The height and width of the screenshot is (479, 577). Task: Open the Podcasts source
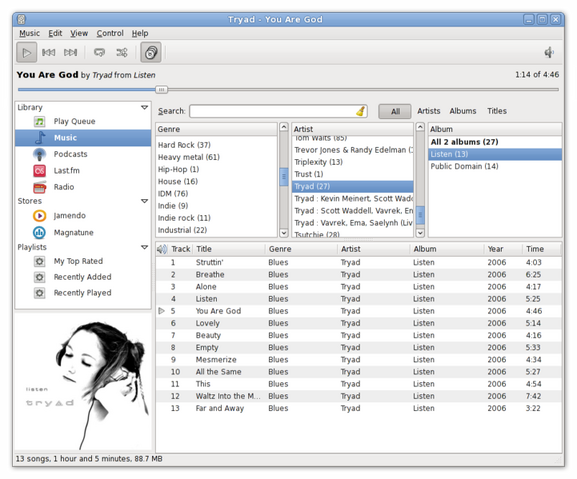coord(70,154)
